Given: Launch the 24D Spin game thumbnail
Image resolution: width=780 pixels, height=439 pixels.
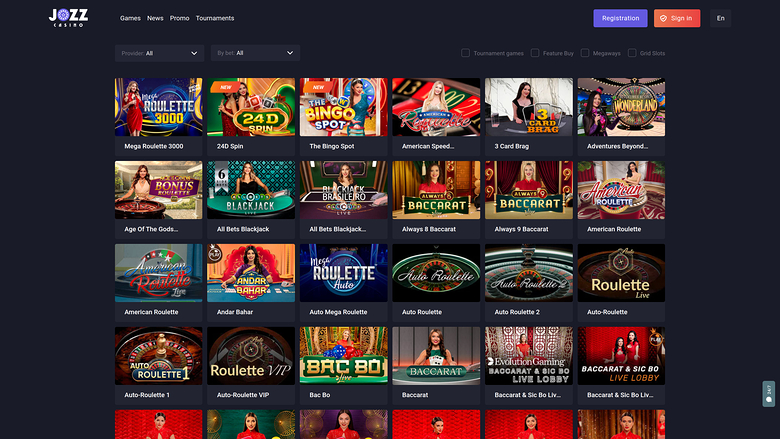Looking at the screenshot, I should tap(251, 107).
